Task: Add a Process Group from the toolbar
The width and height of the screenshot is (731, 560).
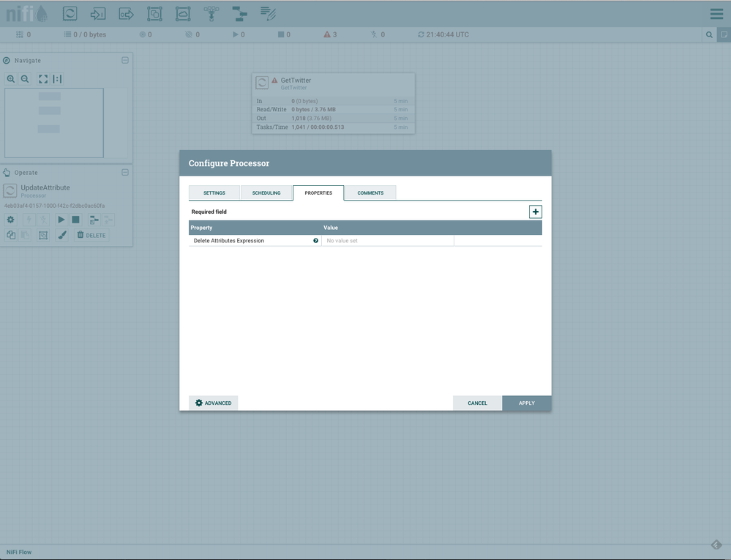Action: [x=154, y=13]
